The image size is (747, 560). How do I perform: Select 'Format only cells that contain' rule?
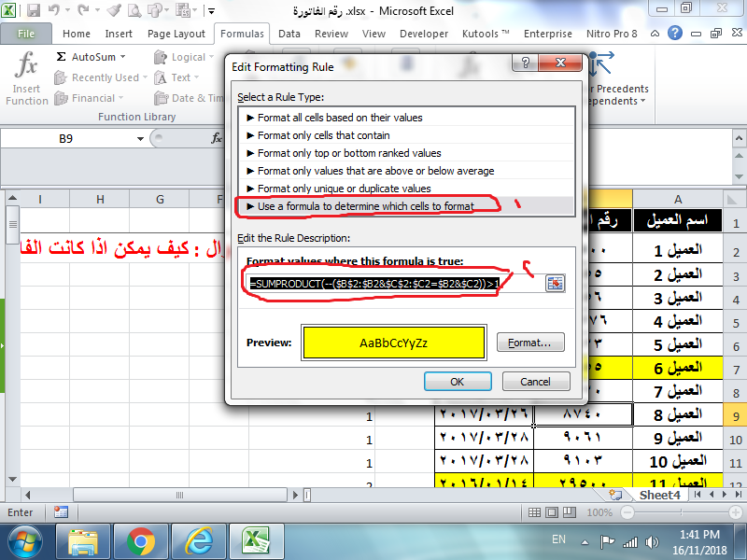click(x=406, y=135)
